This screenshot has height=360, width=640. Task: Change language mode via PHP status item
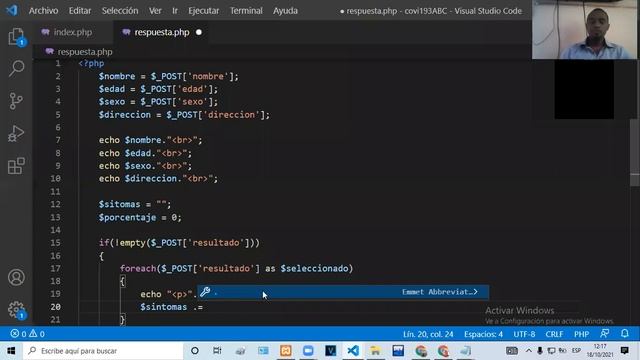(581, 334)
